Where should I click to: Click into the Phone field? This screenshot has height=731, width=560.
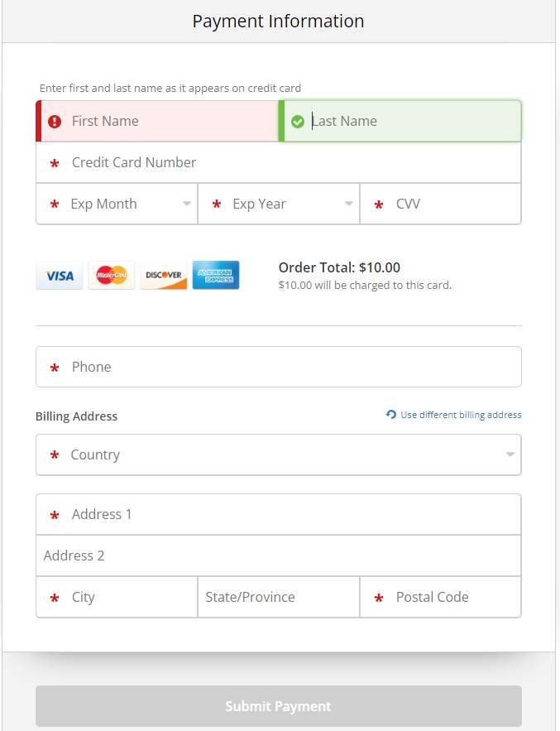pos(279,367)
